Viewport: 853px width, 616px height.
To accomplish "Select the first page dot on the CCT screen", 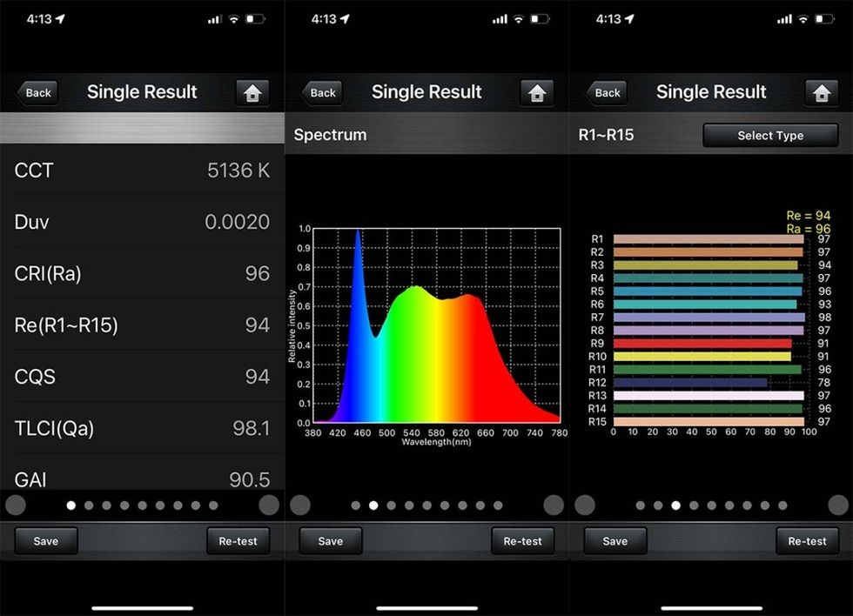I will 71,506.
